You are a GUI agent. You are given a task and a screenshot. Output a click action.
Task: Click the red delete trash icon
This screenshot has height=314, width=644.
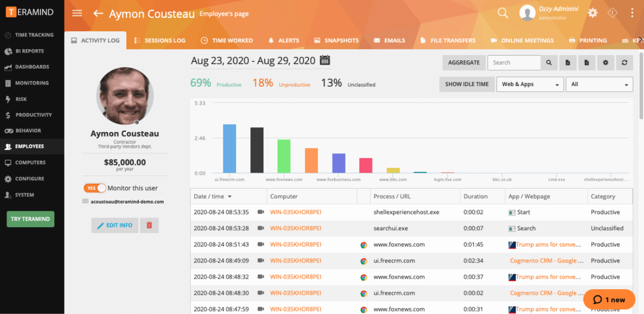[149, 225]
